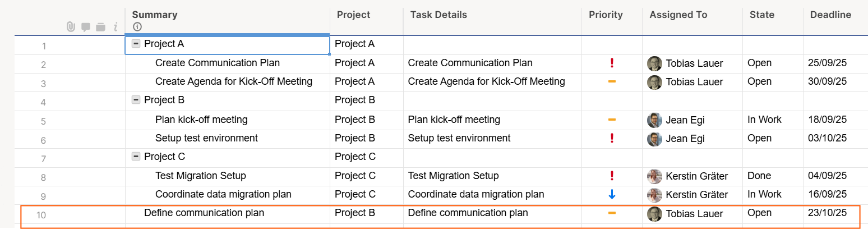The image size is (868, 229).
Task: Collapse the Project C group
Action: tap(136, 157)
